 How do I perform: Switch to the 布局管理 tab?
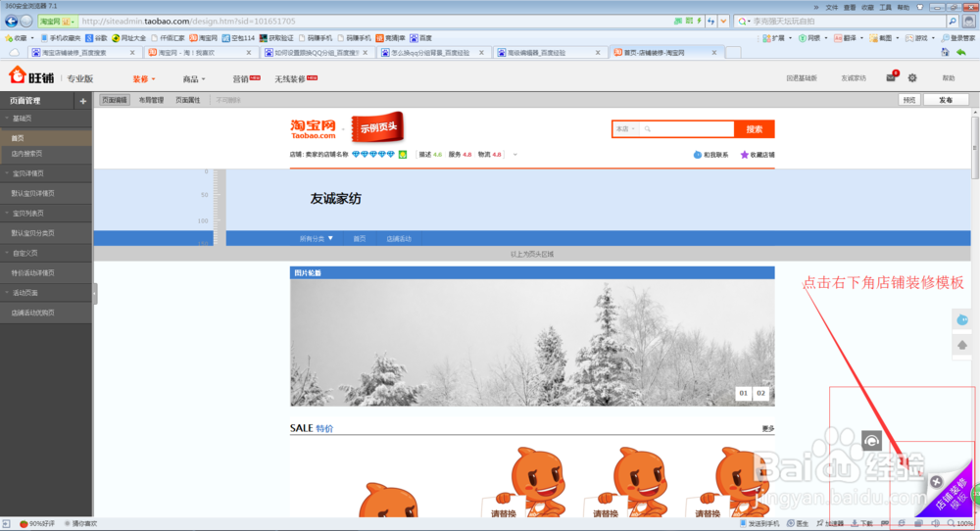pos(151,100)
